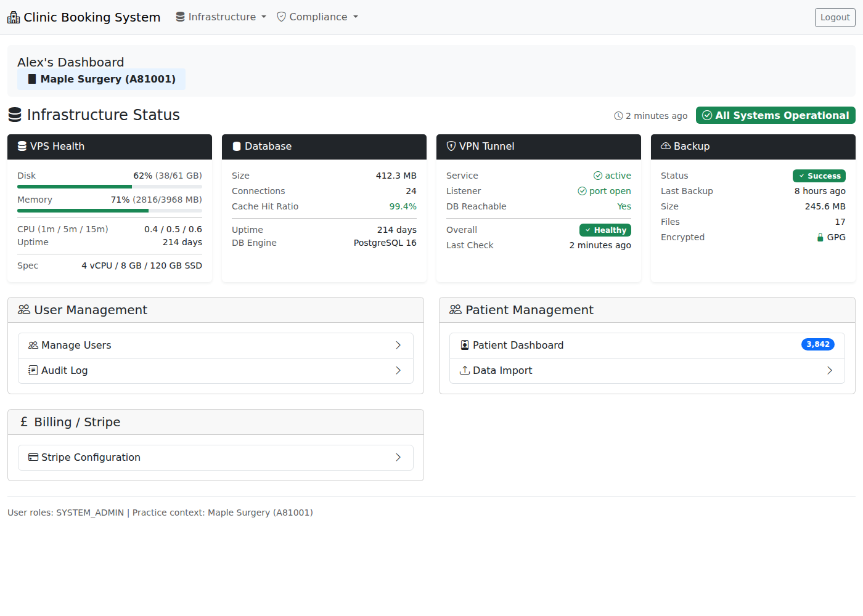Click the Audit Log journal icon
Screen dimensions: 863x616
33,370
